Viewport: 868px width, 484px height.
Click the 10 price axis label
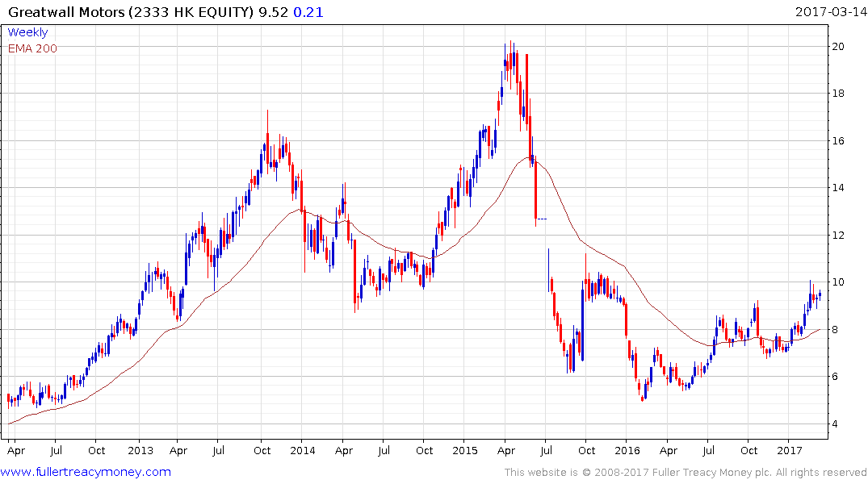(x=838, y=282)
